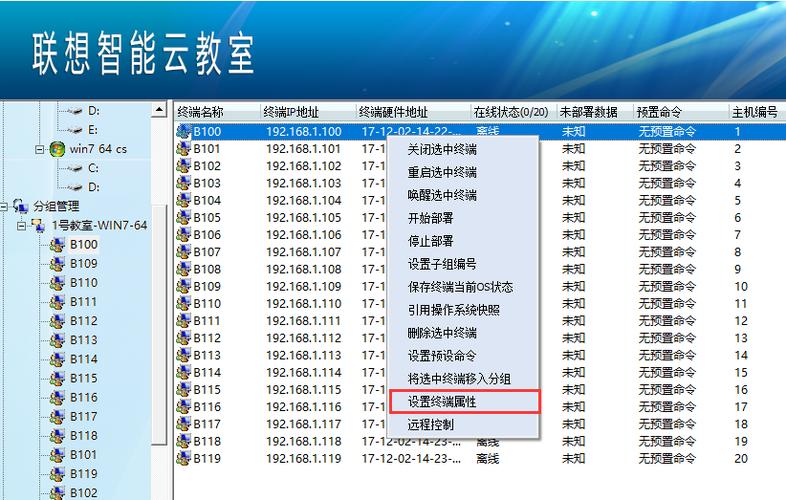The width and height of the screenshot is (786, 500).
Task: Click 离线 status in B119 row
Action: point(488,459)
